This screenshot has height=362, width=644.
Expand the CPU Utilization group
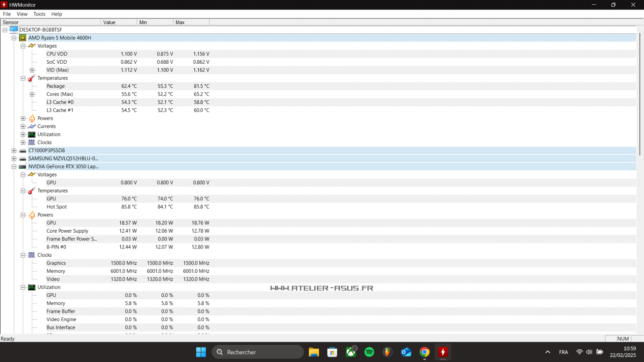(23, 134)
